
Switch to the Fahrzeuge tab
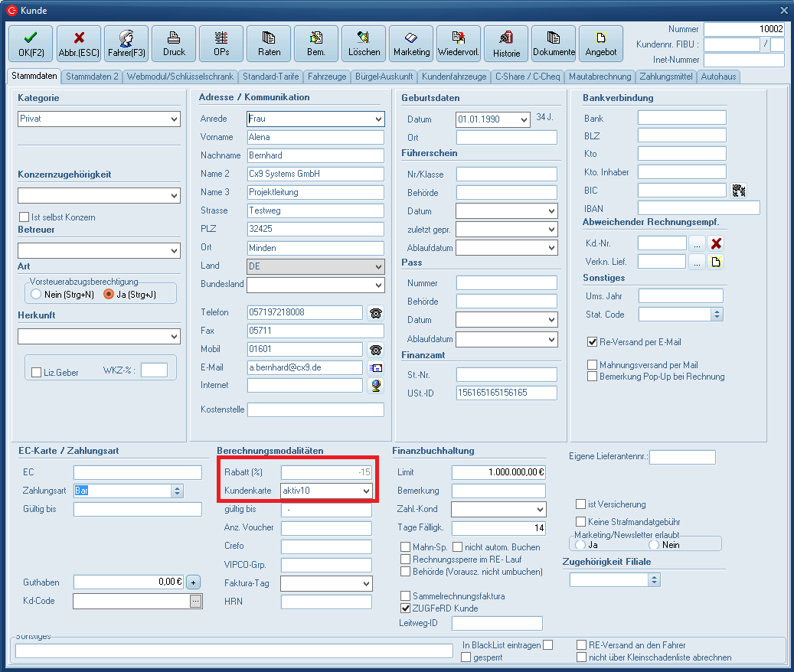coord(328,77)
